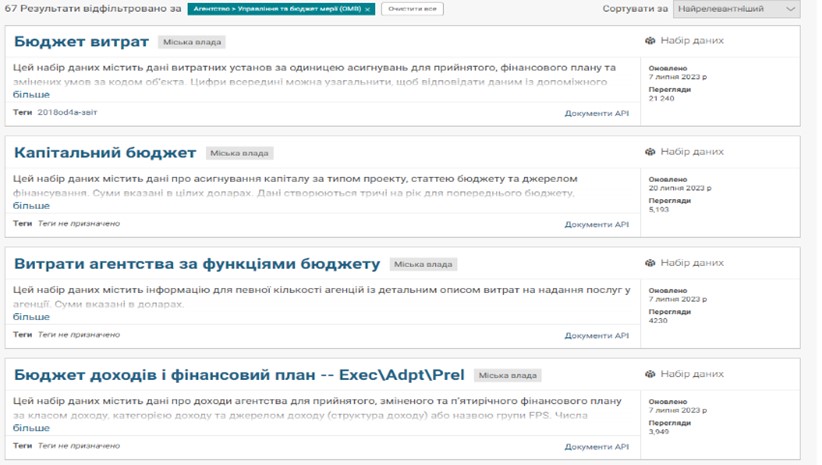Open Витрати агентства за функціями бюджету
The height and width of the screenshot is (465, 822).
(197, 264)
